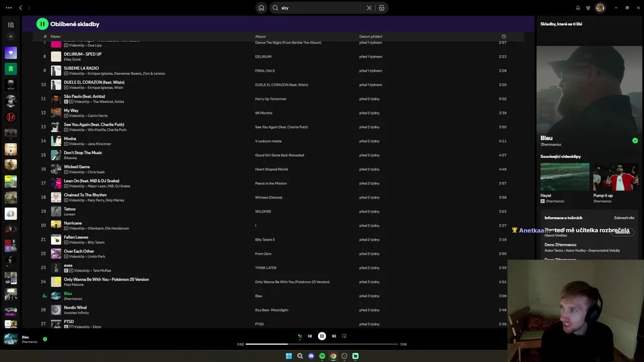Open the Hayat video thumbnail
The height and width of the screenshot is (362, 644).
point(565,177)
